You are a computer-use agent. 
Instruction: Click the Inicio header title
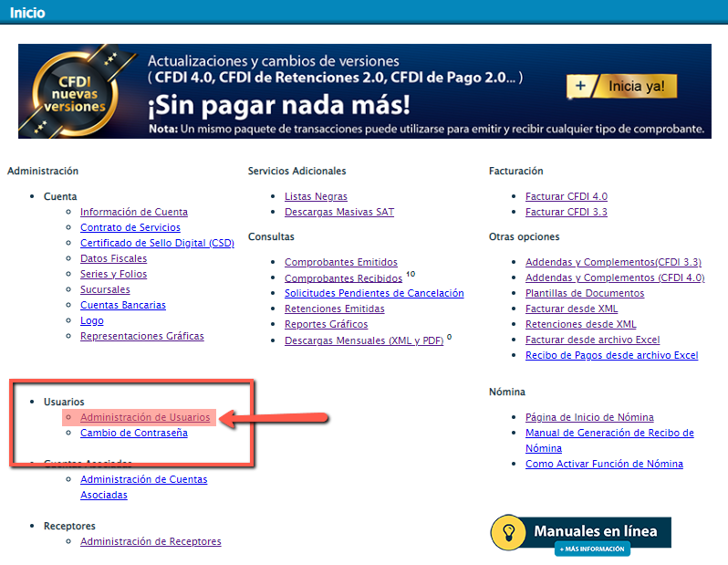pyautogui.click(x=27, y=13)
